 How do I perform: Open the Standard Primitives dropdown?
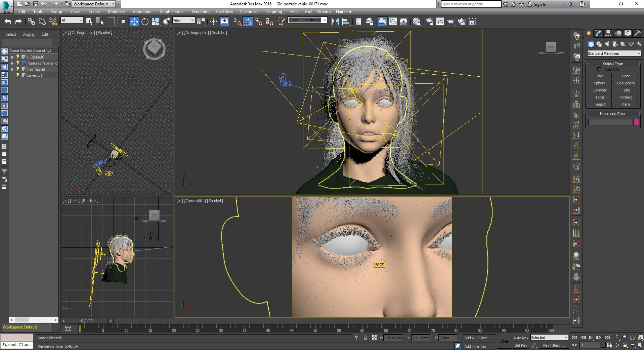pos(614,53)
